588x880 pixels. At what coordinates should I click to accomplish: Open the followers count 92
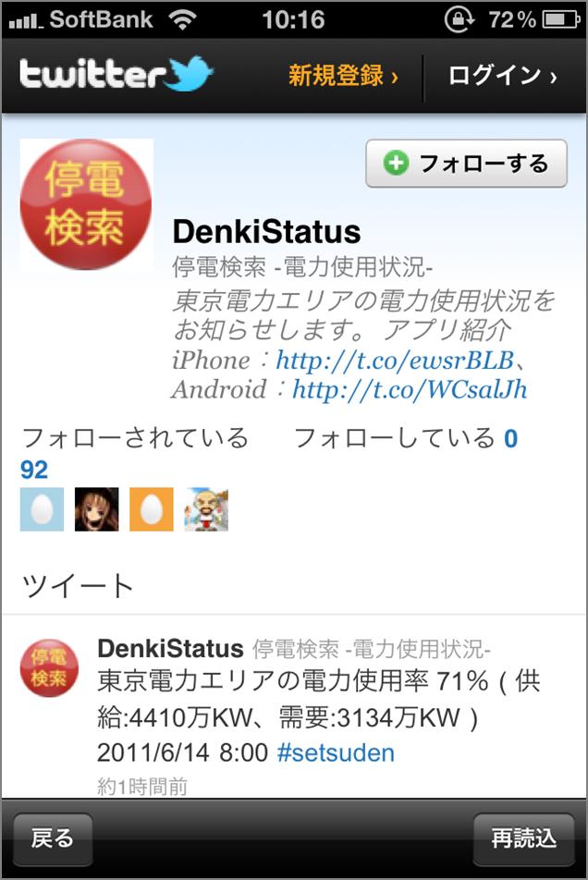point(34,470)
